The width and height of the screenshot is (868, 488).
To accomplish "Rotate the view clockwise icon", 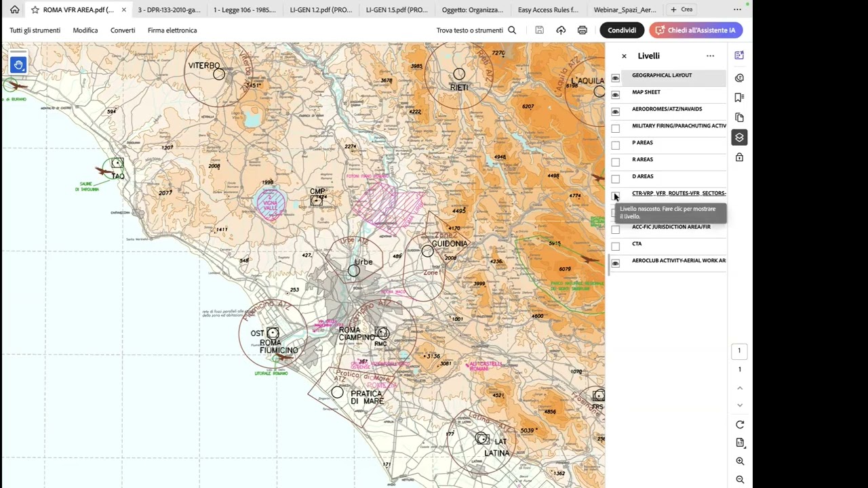I will [x=740, y=425].
